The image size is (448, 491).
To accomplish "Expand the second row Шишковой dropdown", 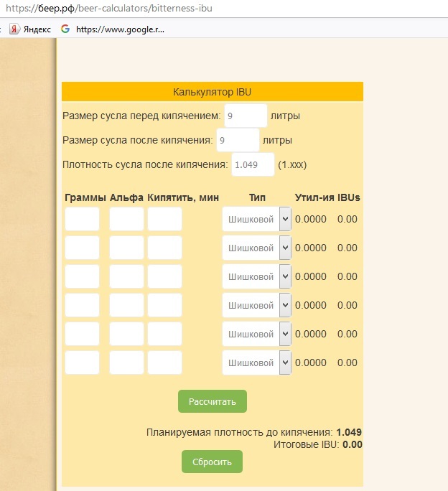I will [256, 248].
